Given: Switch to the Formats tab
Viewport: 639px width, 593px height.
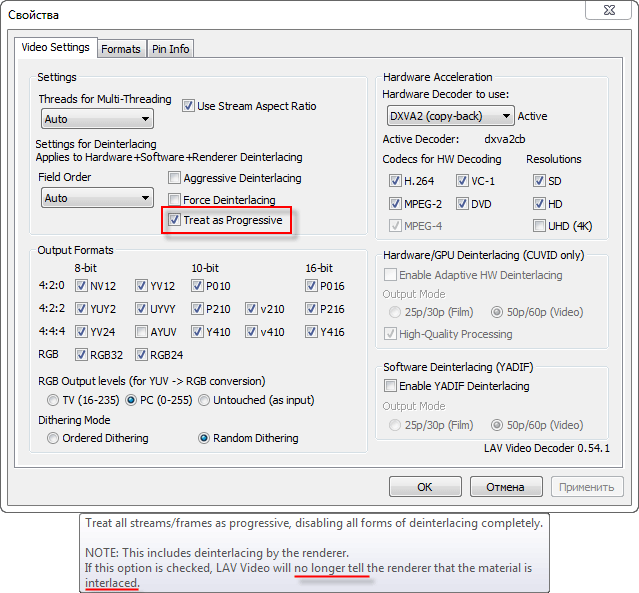Looking at the screenshot, I should (121, 49).
